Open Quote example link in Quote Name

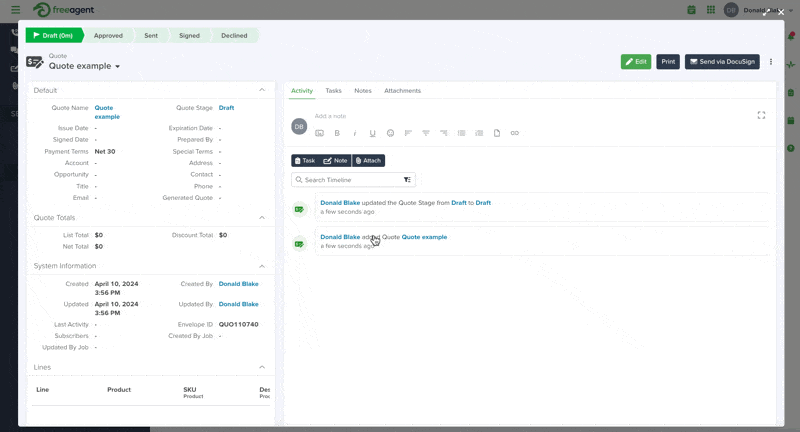107,112
